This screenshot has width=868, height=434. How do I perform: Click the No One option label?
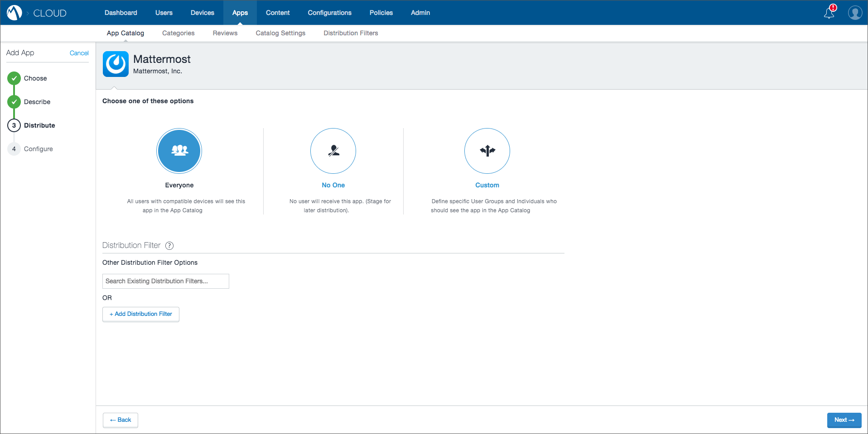pos(333,185)
